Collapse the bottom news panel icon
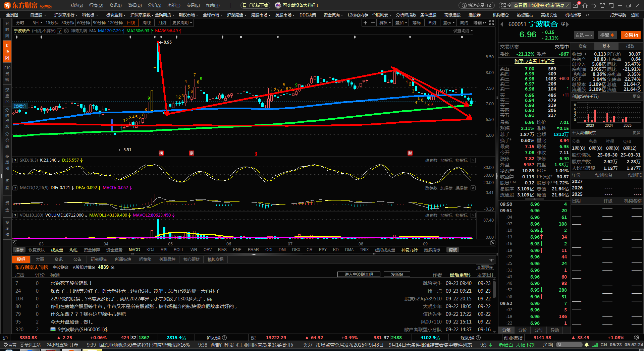The image size is (644, 351). (x=491, y=259)
